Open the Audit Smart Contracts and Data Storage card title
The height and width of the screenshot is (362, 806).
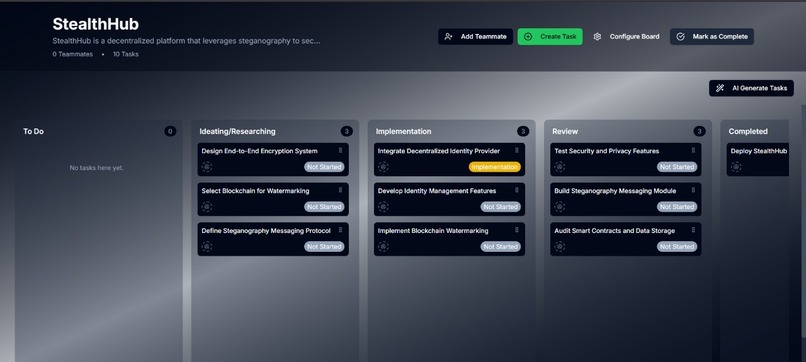pos(615,231)
